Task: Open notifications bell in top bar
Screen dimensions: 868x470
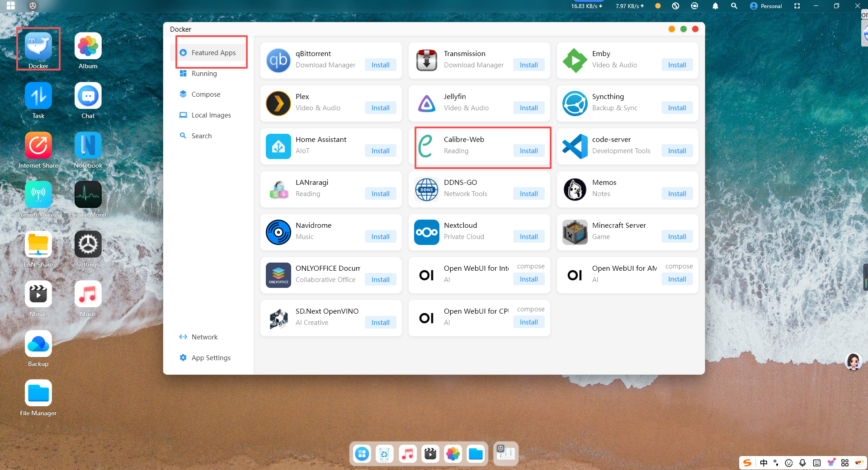Action: (x=715, y=6)
